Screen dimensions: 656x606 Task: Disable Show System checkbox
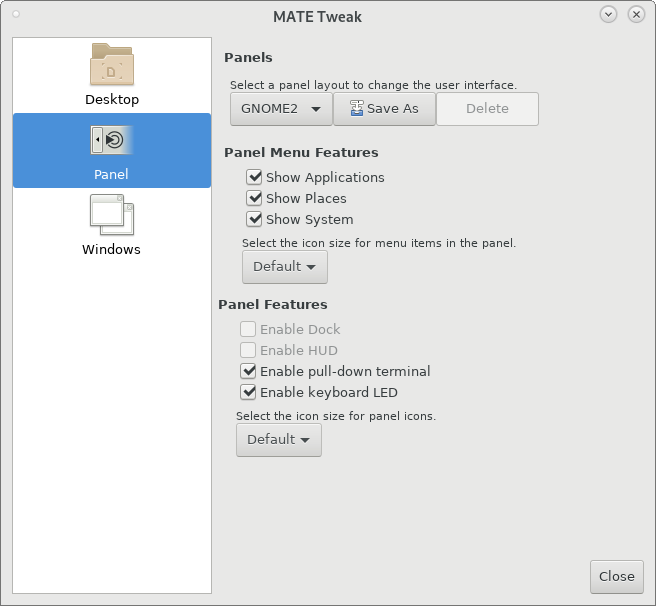coord(254,219)
